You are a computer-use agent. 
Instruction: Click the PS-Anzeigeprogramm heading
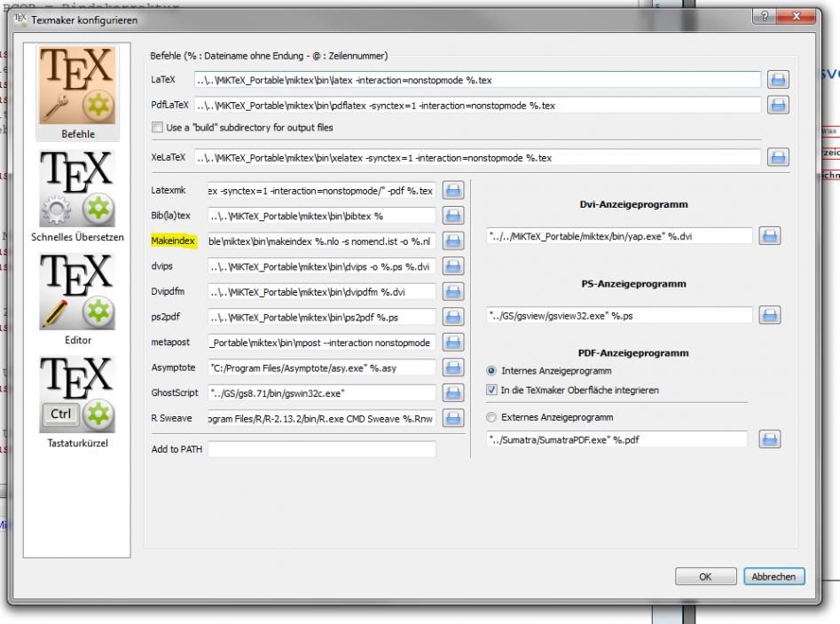pos(633,283)
